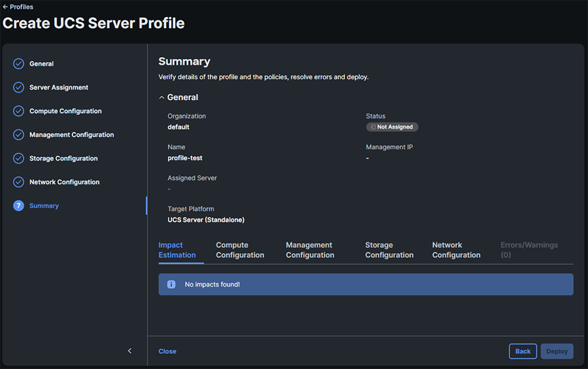Click the Target Platform label
The image size is (588, 369).
[x=191, y=209]
